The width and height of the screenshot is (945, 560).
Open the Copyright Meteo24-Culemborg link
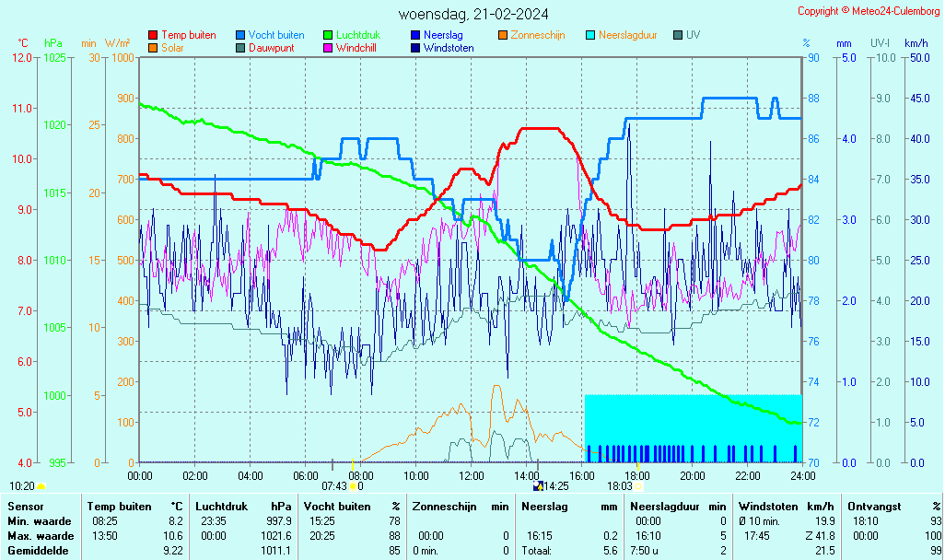(868, 11)
